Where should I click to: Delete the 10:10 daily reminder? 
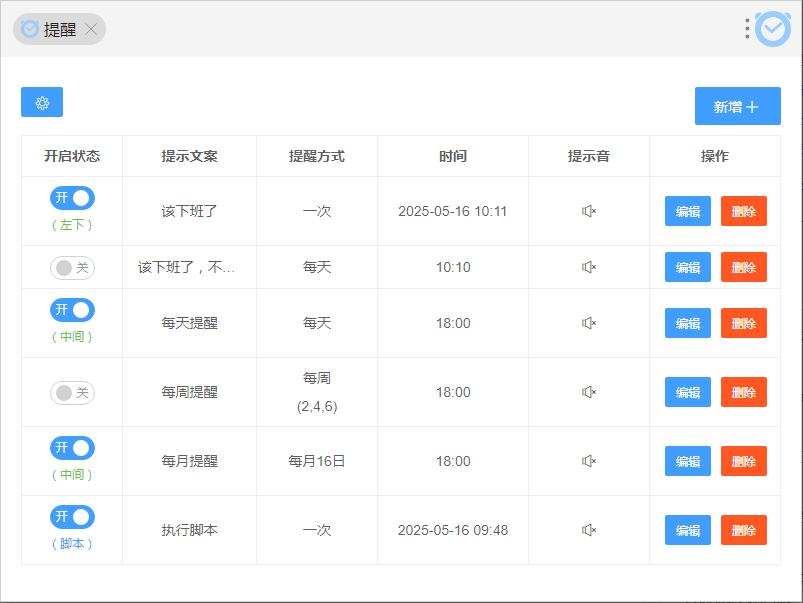744,267
